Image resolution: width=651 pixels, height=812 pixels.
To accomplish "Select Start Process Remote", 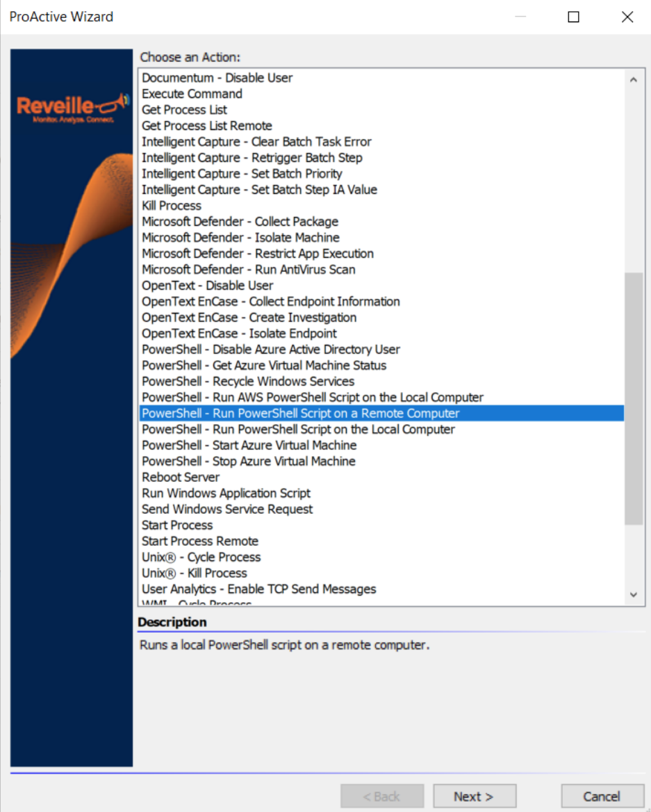I will click(x=381, y=541).
